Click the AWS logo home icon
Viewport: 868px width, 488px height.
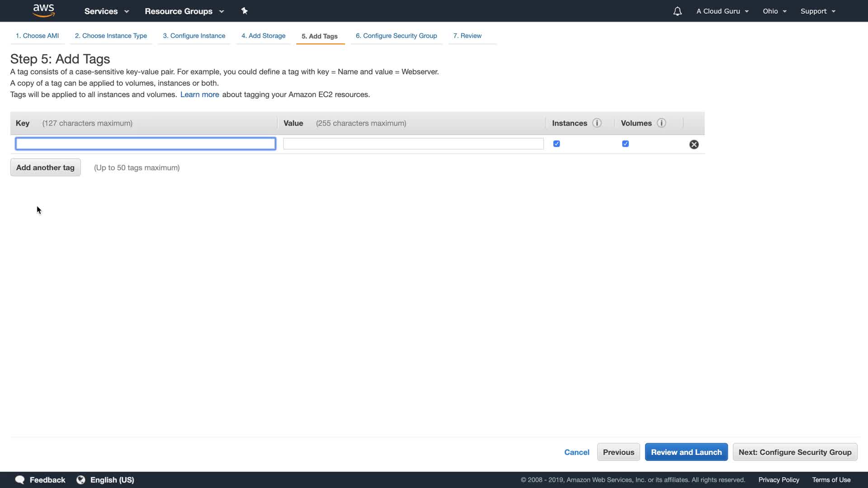click(43, 10)
